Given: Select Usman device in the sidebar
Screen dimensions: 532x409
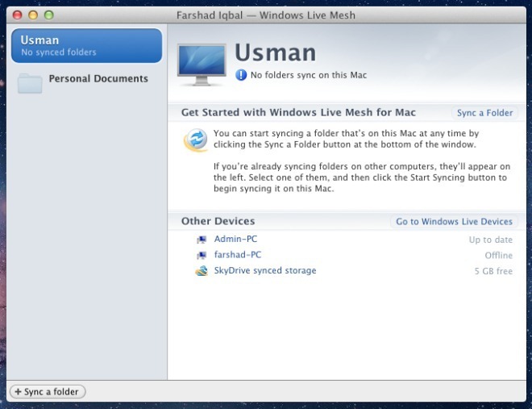Looking at the screenshot, I should (86, 45).
